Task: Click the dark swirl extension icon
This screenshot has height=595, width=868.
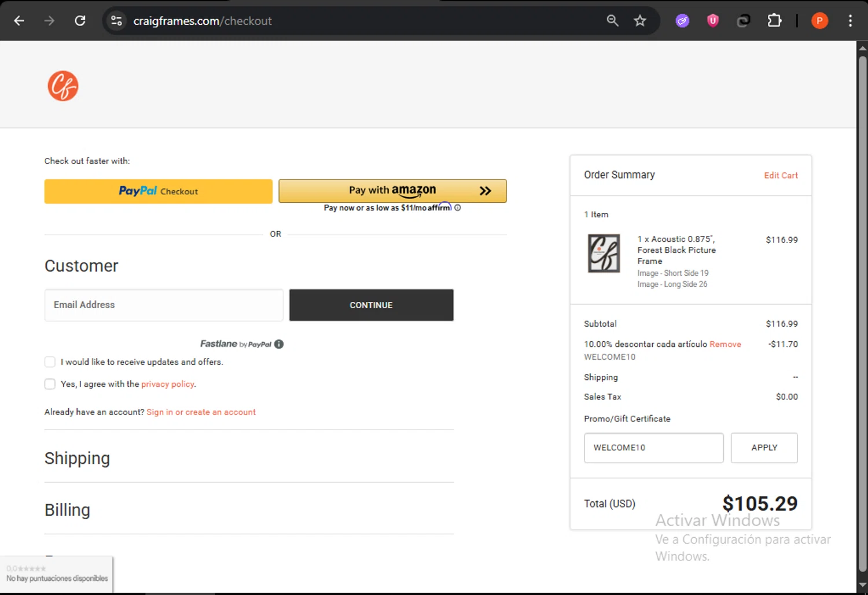Action: (x=744, y=21)
